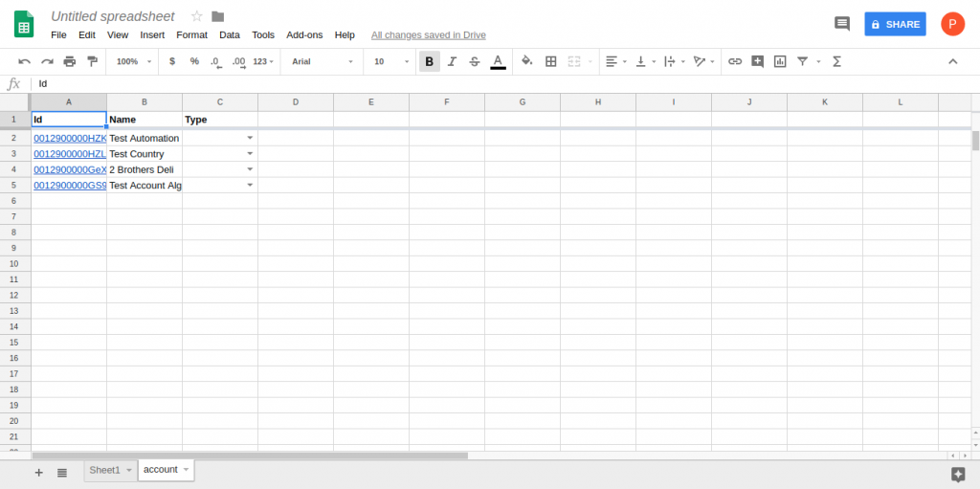Viewport: 980px width, 489px height.
Task: Toggle bold formatting button
Action: [x=429, y=61]
